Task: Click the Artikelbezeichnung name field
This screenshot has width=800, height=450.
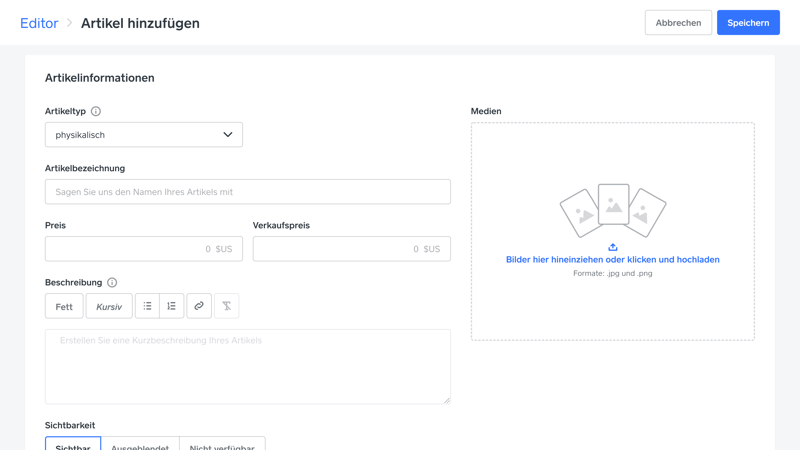Action: point(247,192)
